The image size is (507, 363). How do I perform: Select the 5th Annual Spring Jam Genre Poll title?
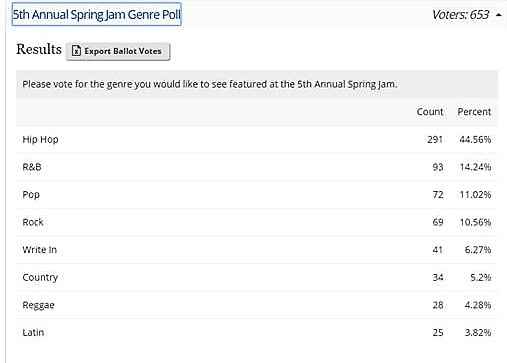(x=97, y=14)
